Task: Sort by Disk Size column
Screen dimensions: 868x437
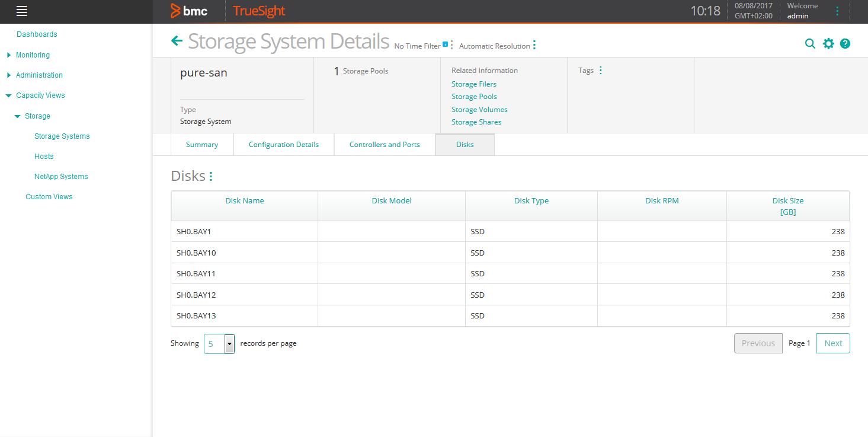Action: click(788, 206)
